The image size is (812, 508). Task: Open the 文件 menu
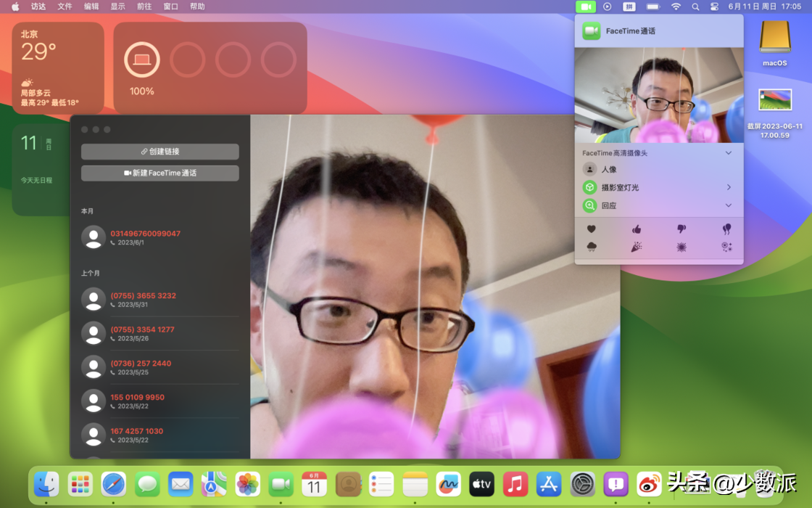pos(65,7)
